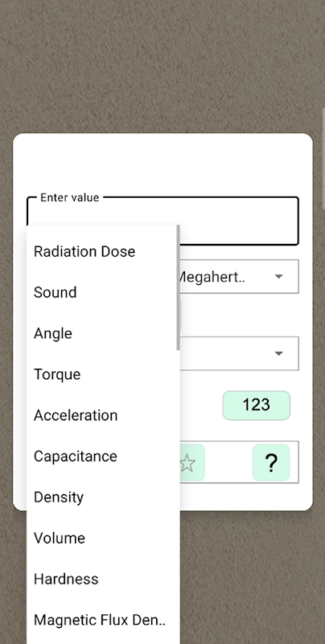
Task: Open the empty second unit combo box
Action: click(239, 353)
